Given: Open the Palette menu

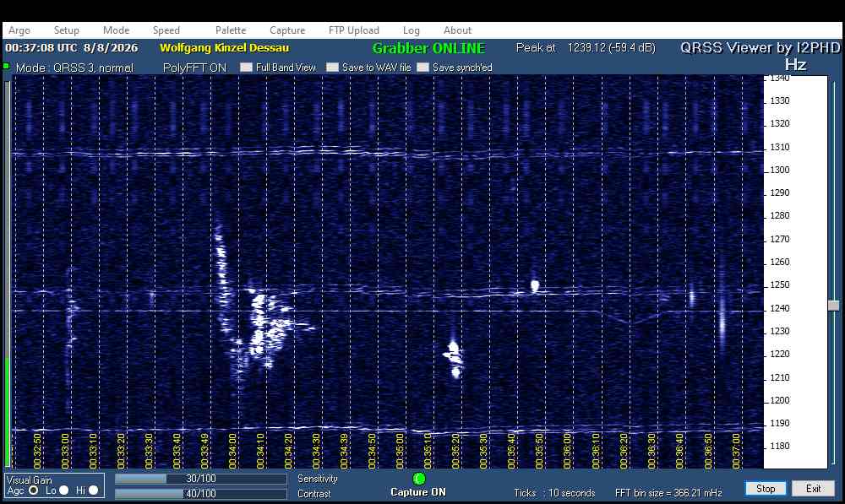Looking at the screenshot, I should 231,30.
